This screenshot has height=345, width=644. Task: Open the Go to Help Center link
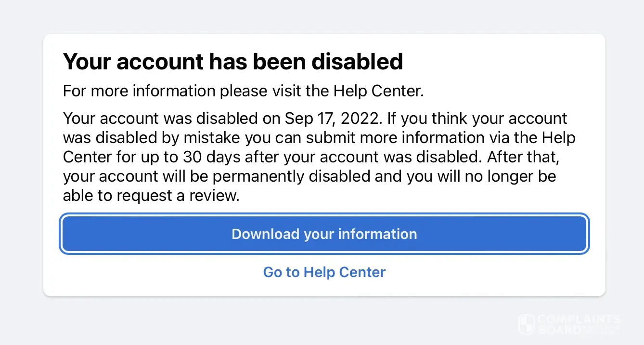[324, 272]
